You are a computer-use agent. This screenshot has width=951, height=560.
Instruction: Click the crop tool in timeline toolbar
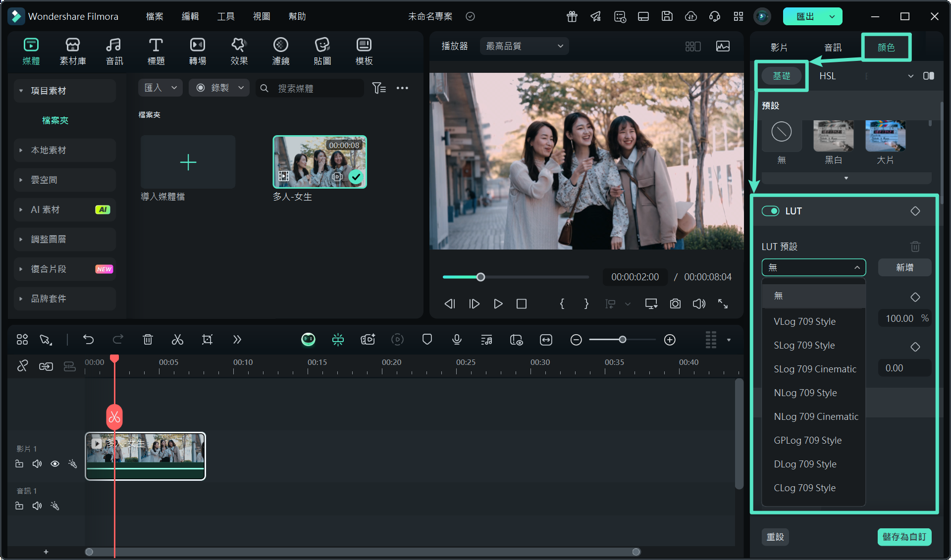[207, 340]
